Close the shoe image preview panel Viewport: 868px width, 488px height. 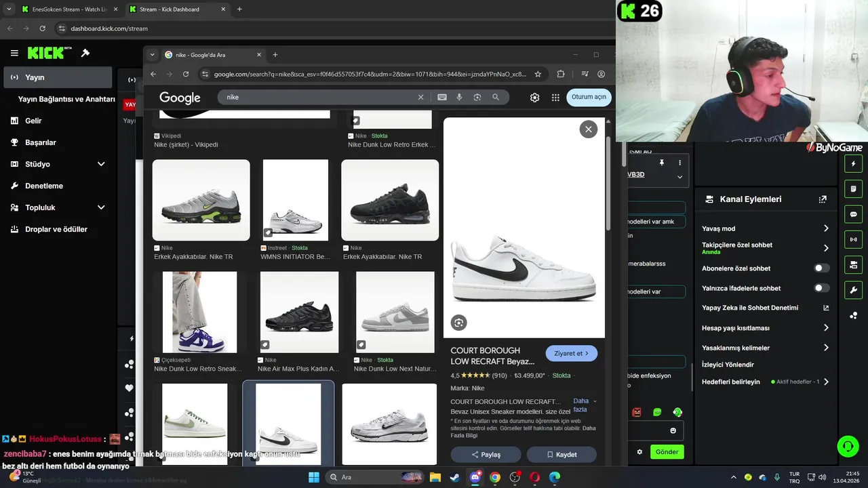(588, 129)
